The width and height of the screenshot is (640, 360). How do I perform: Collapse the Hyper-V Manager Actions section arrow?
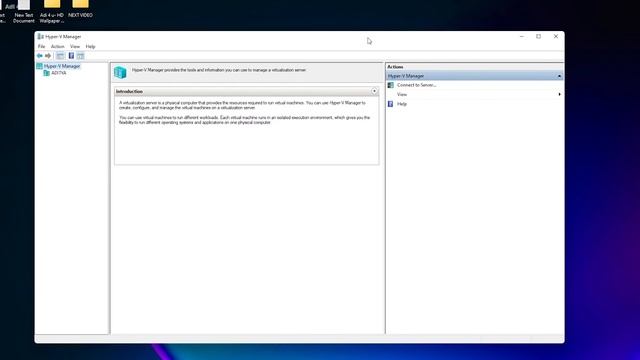(x=559, y=76)
